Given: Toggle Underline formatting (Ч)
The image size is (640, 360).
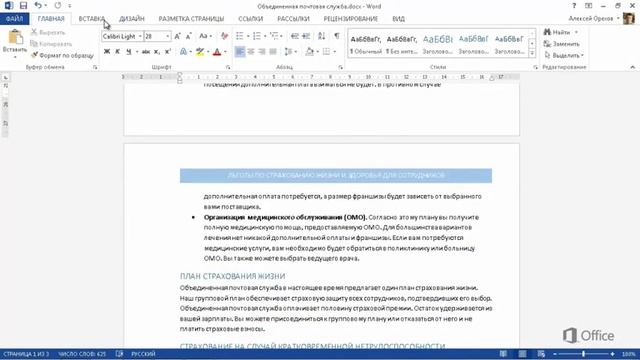Looking at the screenshot, I should [x=129, y=52].
